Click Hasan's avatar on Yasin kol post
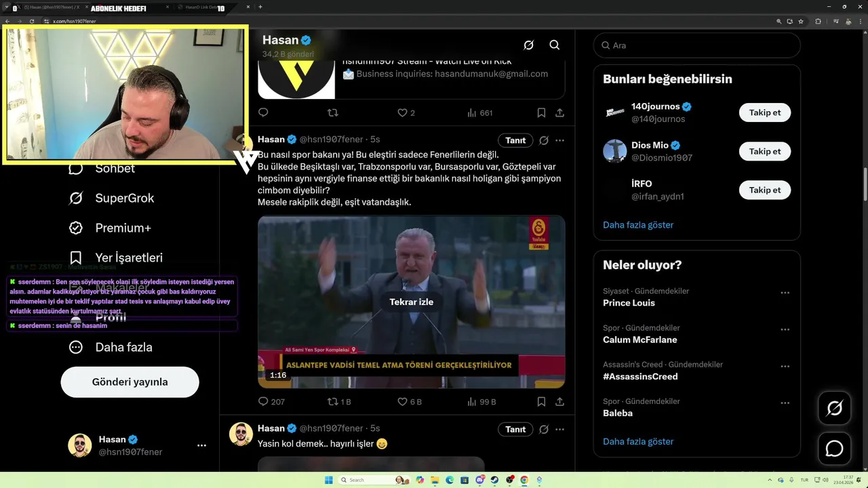 [x=241, y=434]
